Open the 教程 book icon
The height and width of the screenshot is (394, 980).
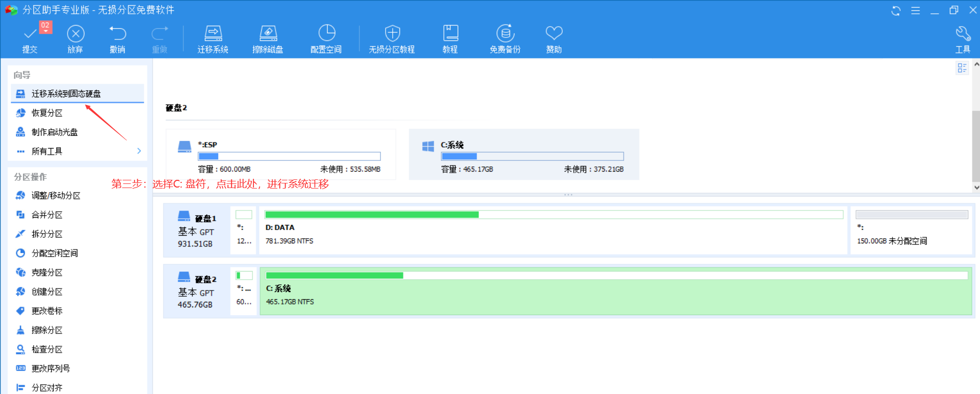450,34
